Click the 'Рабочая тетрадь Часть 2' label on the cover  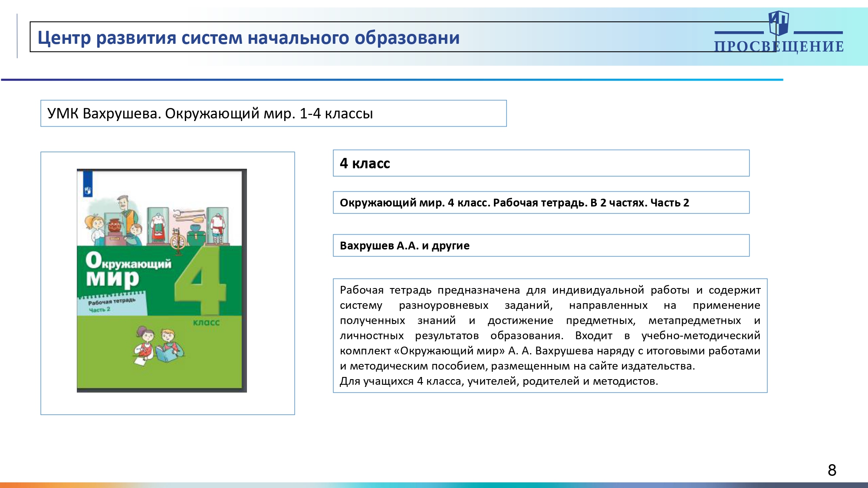[112, 305]
